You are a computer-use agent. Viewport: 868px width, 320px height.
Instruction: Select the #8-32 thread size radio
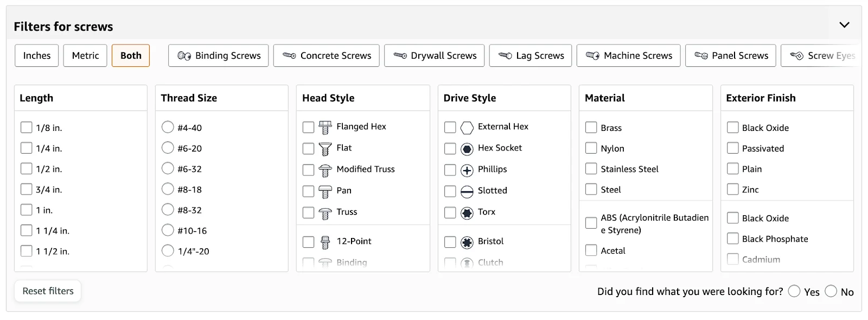point(168,210)
